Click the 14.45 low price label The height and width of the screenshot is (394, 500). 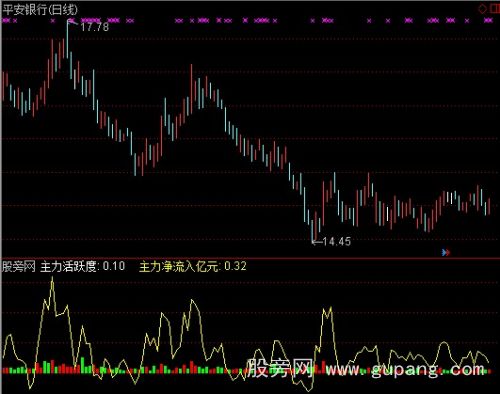337,241
